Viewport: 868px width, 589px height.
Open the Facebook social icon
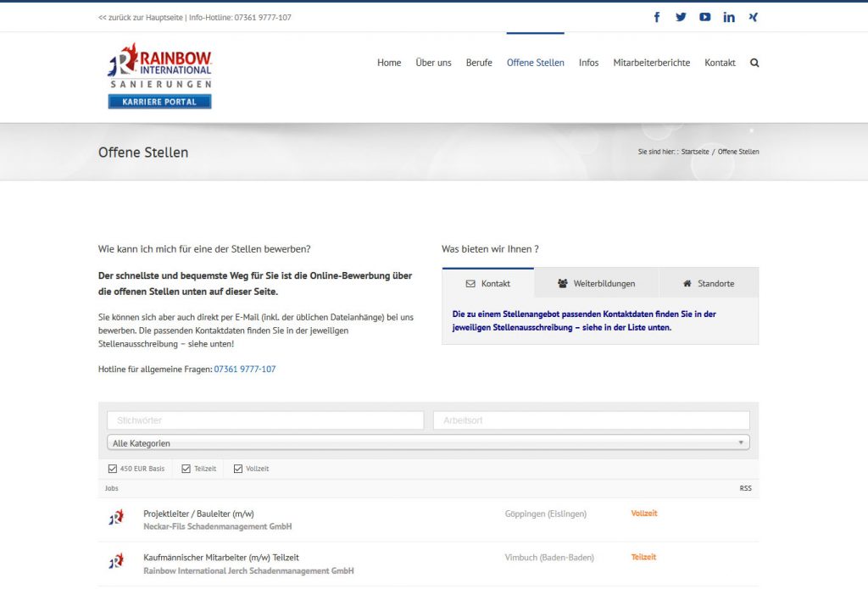(x=657, y=17)
